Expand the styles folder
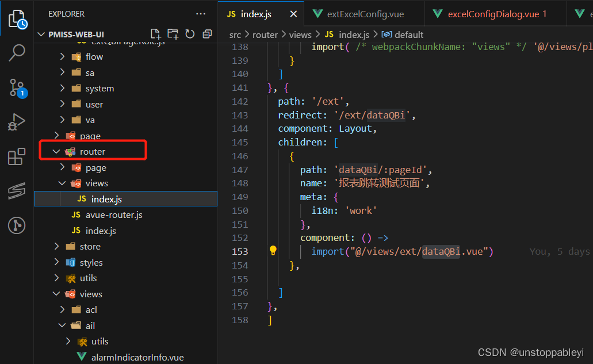Screen dimensions: 593x364 coord(57,262)
